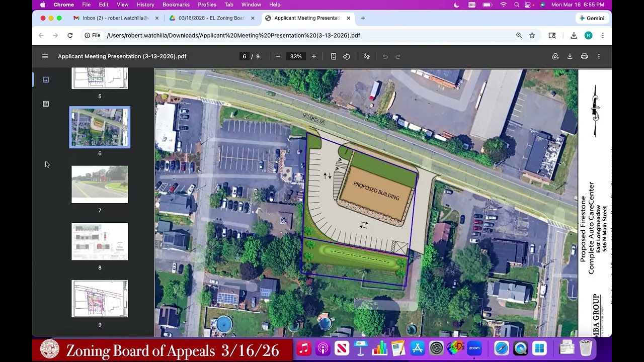Open Keynote in the Dock
Viewport: 644px width, 362px height.
click(361, 348)
